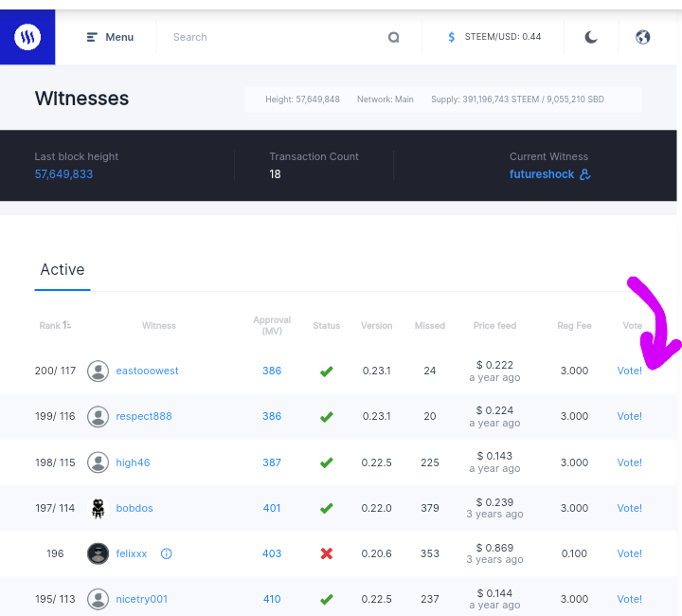Click bobdos missed count 379
The width and height of the screenshot is (682, 616).
(430, 508)
